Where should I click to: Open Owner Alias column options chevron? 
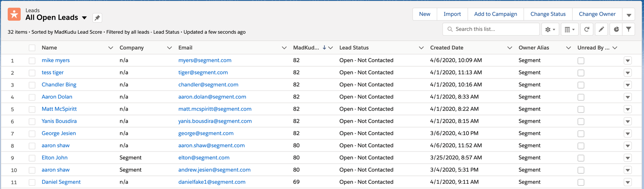click(x=568, y=48)
